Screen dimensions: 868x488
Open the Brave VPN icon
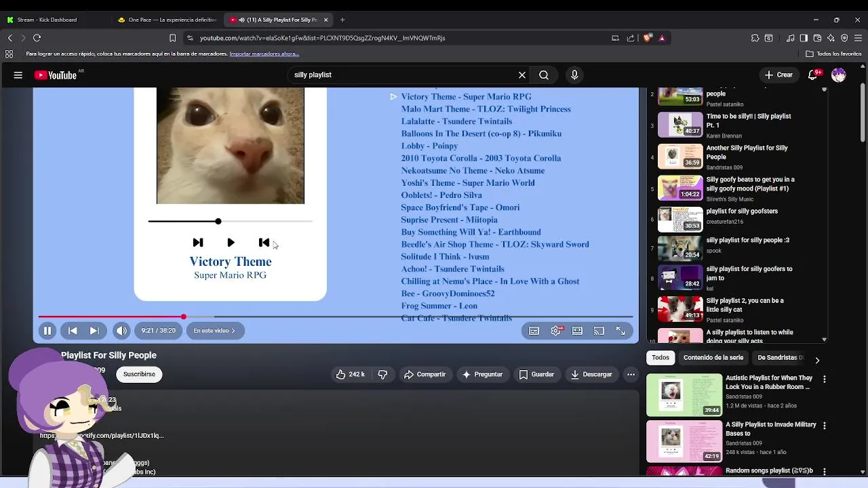click(844, 38)
